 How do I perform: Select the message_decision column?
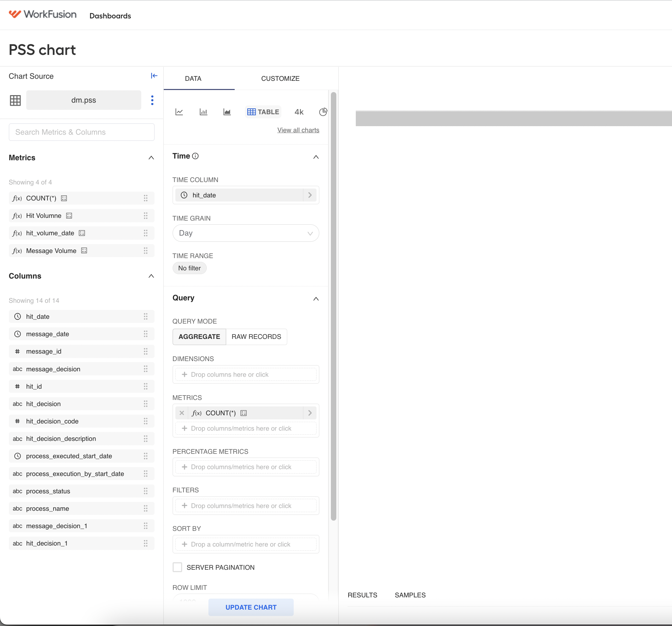click(82, 369)
